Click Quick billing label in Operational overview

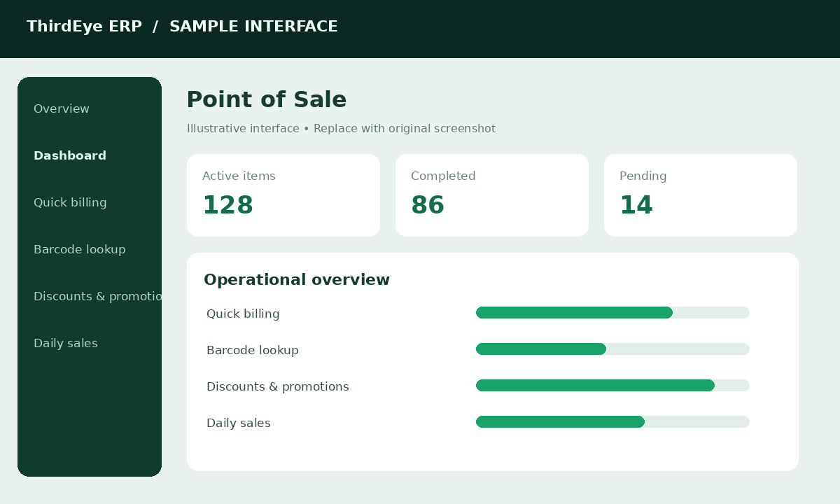point(243,314)
